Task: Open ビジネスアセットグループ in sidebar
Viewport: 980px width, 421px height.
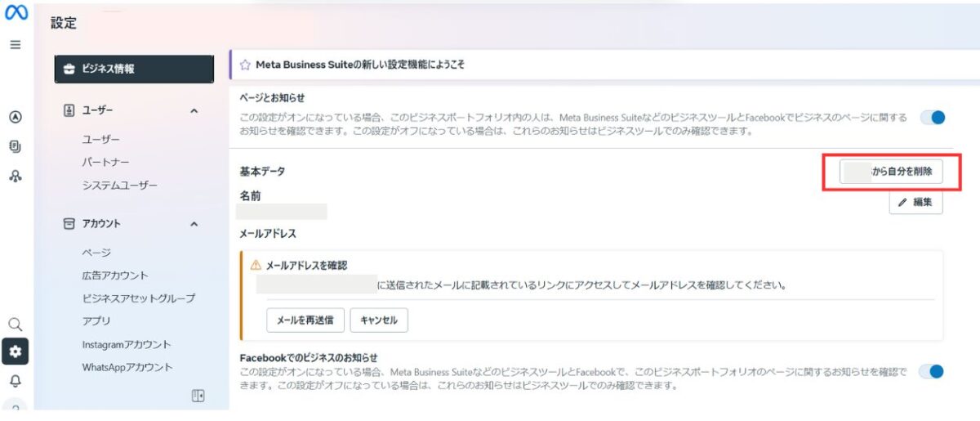Action: 139,298
